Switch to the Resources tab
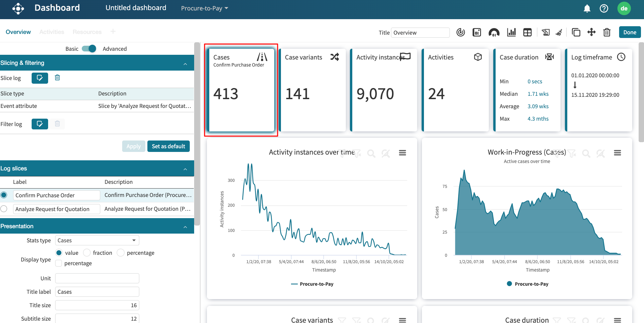Screen dimensions: 644x323 (x=87, y=32)
